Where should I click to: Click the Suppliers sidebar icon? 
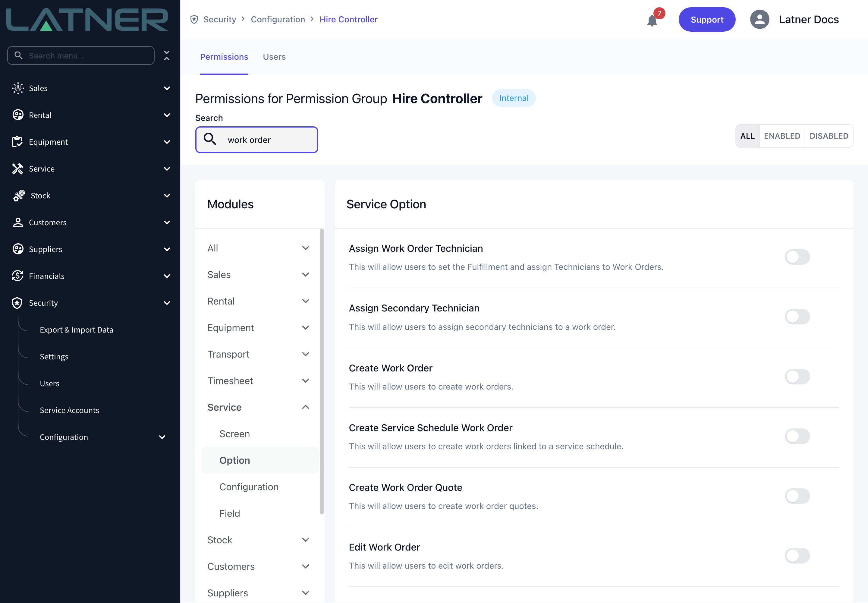point(18,249)
